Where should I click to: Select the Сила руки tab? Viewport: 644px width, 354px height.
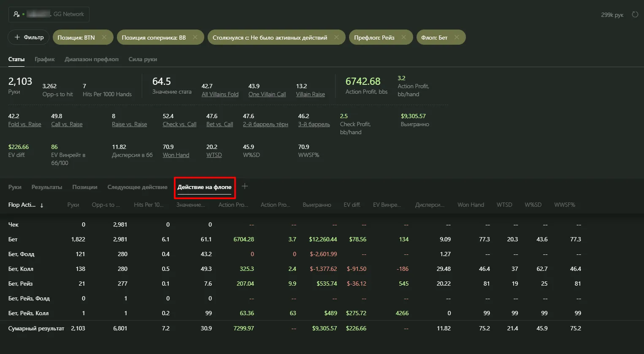(143, 59)
